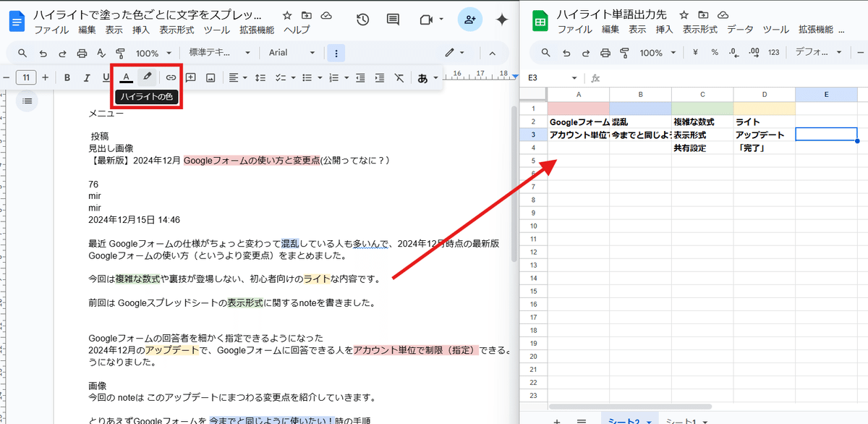Click the text color A icon in Docs
This screenshot has width=868, height=424.
(126, 77)
